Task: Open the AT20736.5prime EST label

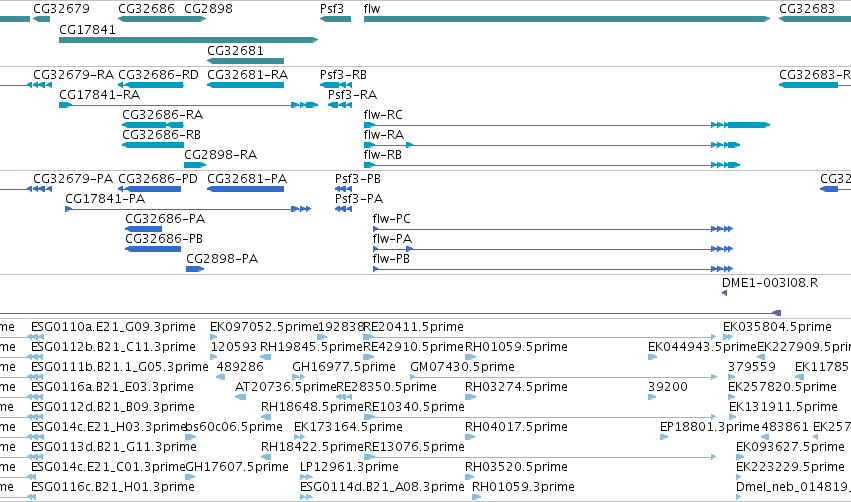Action: (285, 387)
